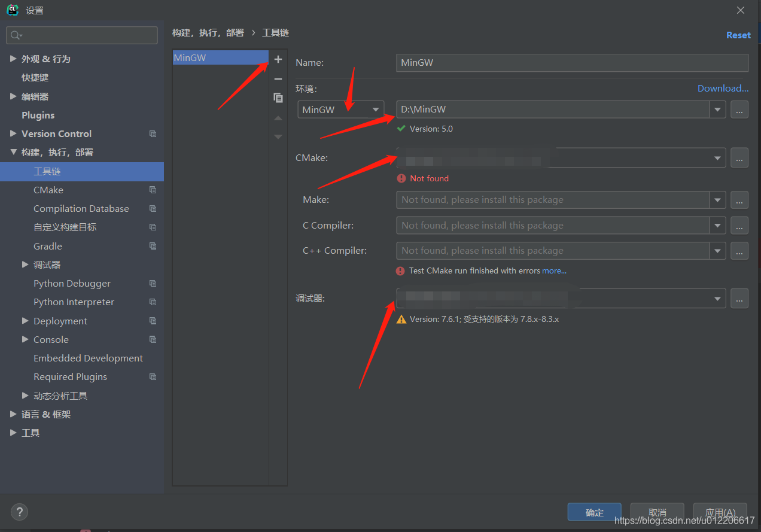Browse for the MinGW environment path
The image size is (761, 532).
(739, 110)
